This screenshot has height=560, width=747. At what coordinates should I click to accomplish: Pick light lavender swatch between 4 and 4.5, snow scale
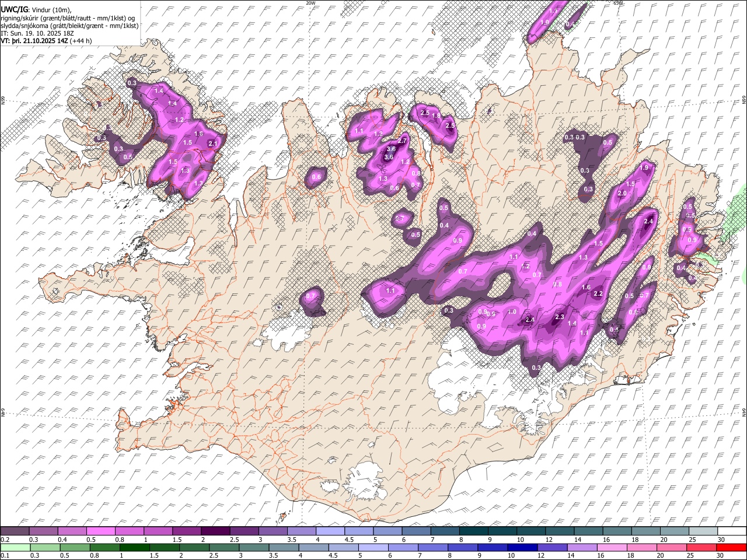tap(329, 531)
